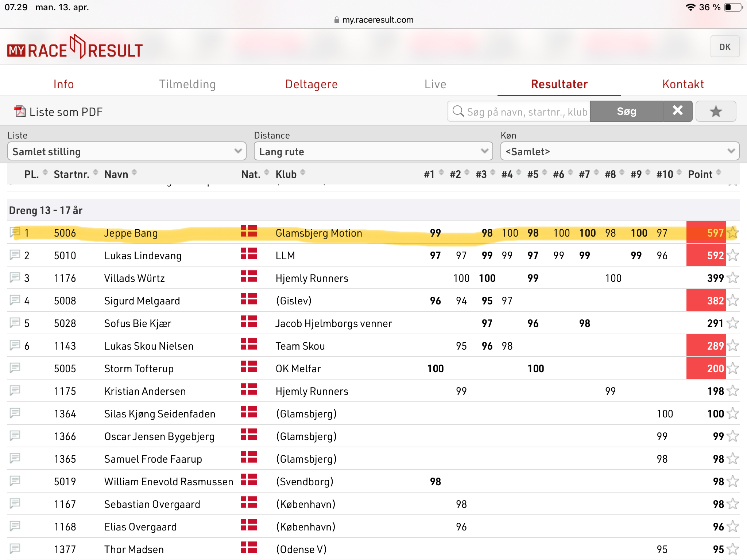
Task: Open the PDF icon for Liste som PDF
Action: tap(20, 112)
